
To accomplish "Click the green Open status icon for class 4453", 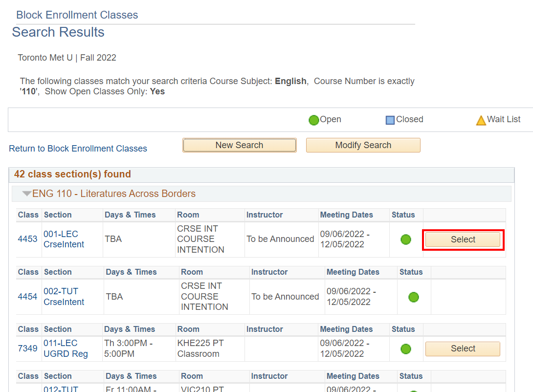I will click(x=405, y=240).
